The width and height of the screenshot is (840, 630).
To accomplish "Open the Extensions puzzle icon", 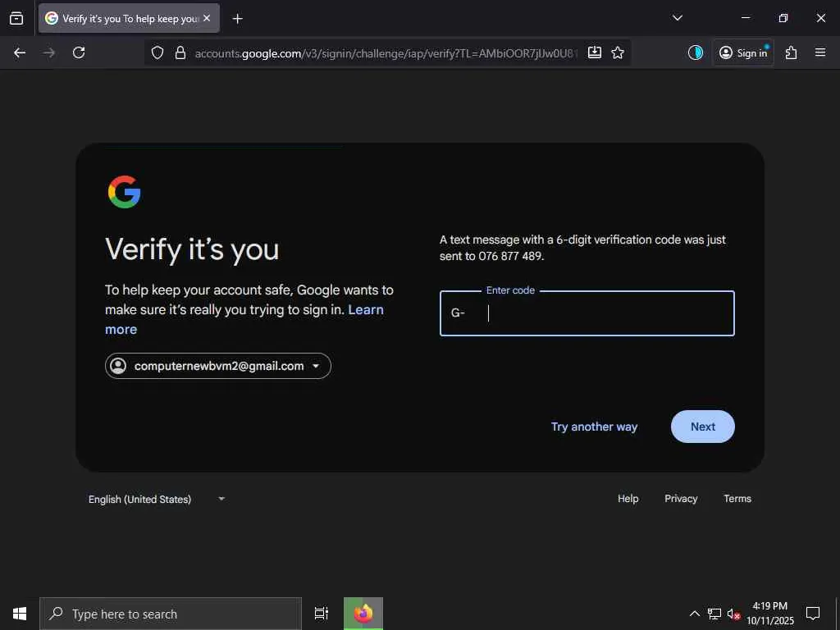I will 792,52.
